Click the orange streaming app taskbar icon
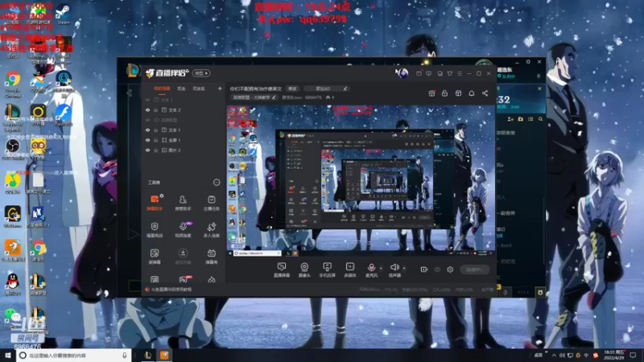 (x=165, y=356)
